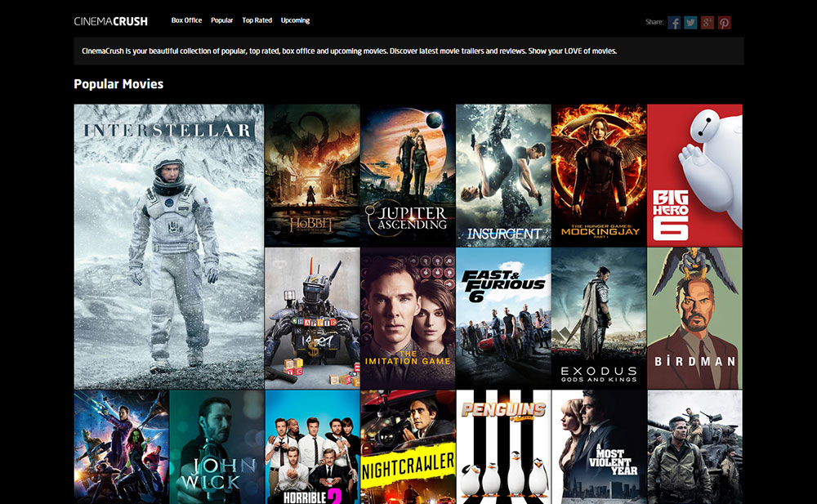
Task: Open The Imitation Game poster
Action: click(408, 318)
